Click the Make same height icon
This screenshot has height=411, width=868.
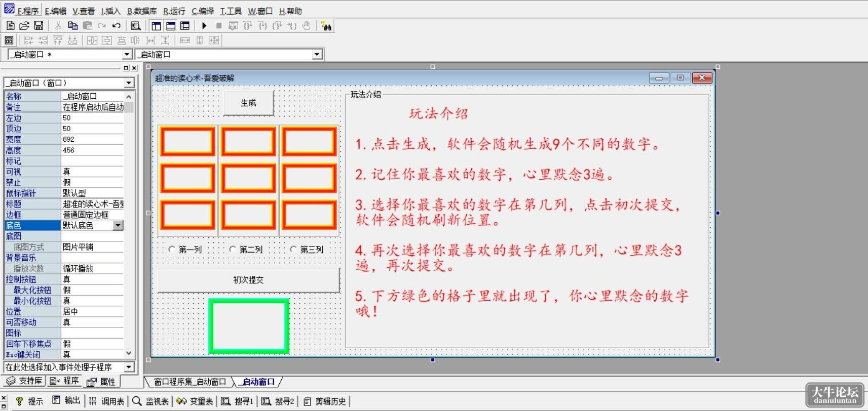point(200,40)
